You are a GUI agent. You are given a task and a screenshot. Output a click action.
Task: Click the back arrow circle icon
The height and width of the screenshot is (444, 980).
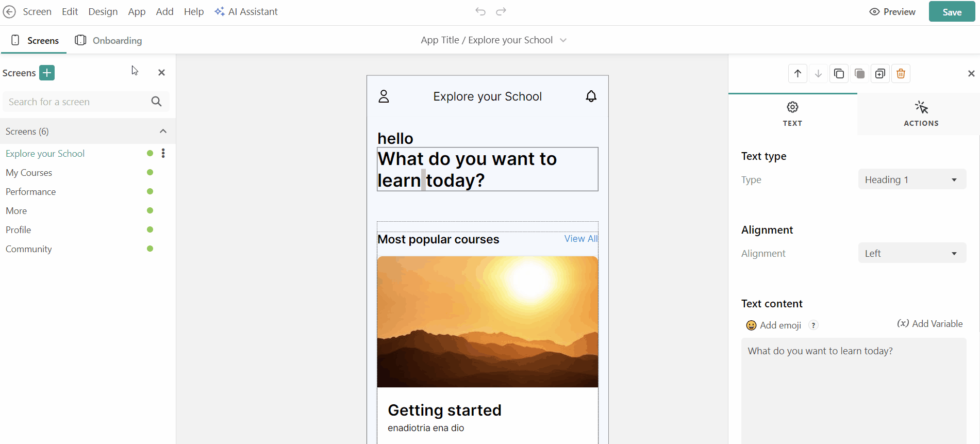coord(9,12)
